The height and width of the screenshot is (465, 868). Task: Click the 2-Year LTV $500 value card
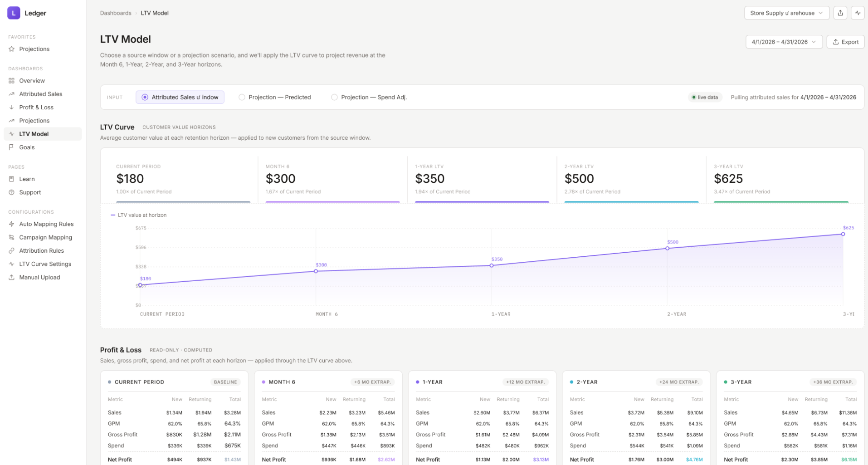[631, 180]
